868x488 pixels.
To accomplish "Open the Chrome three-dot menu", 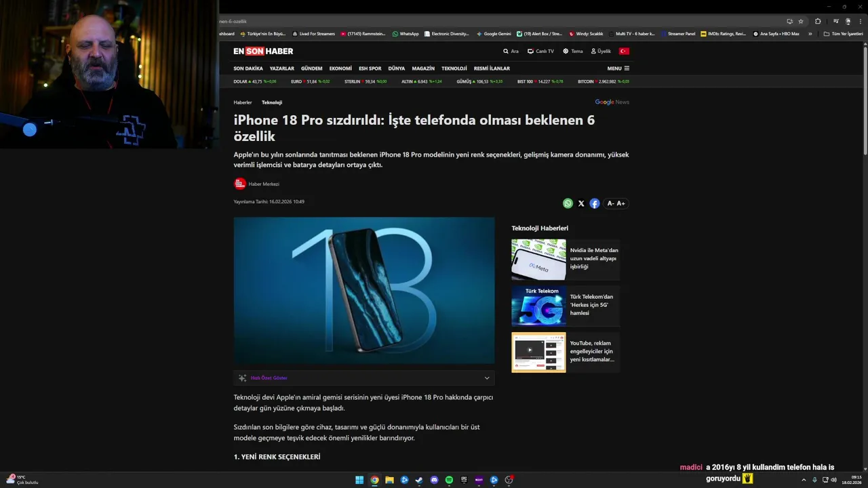I will (x=860, y=22).
